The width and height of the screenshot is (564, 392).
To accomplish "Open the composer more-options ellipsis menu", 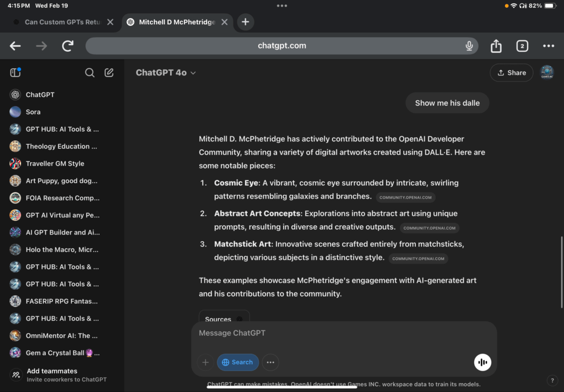I will point(270,362).
